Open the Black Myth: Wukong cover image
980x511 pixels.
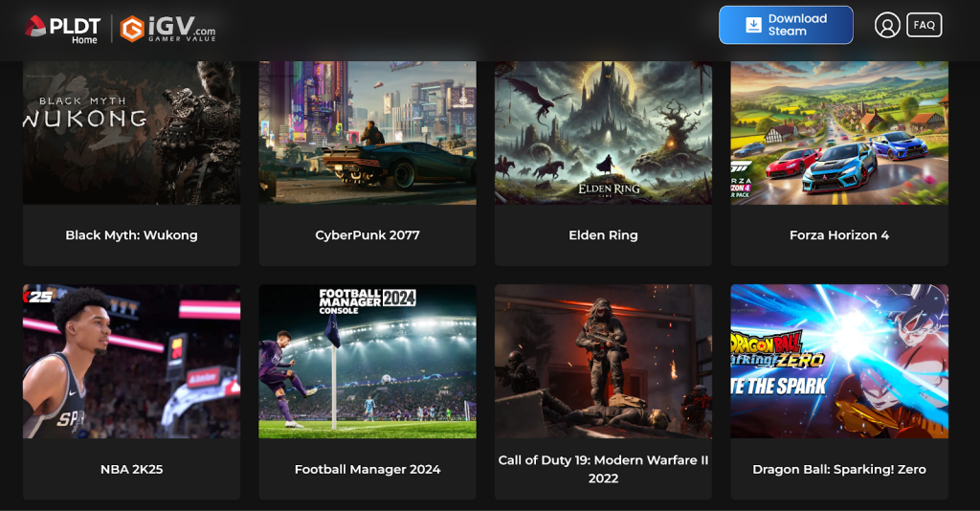(132, 132)
